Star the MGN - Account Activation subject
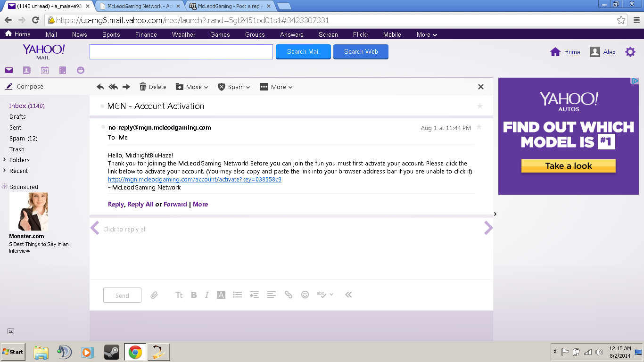Screen dimensions: 644x362 (x=480, y=106)
